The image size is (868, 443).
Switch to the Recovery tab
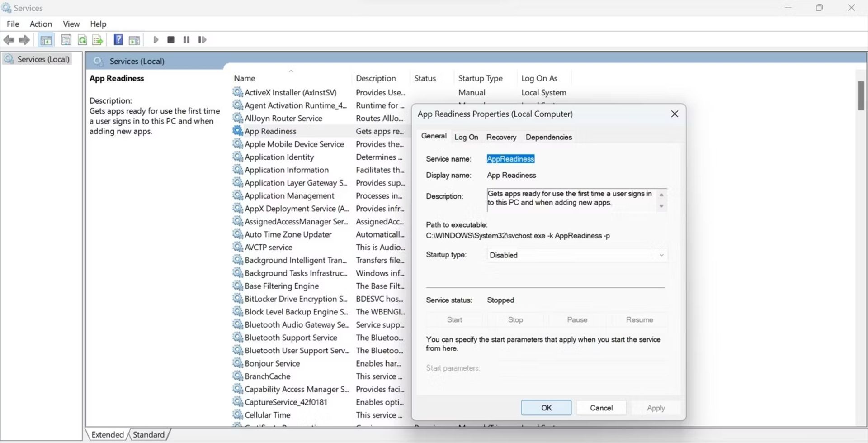coord(501,137)
